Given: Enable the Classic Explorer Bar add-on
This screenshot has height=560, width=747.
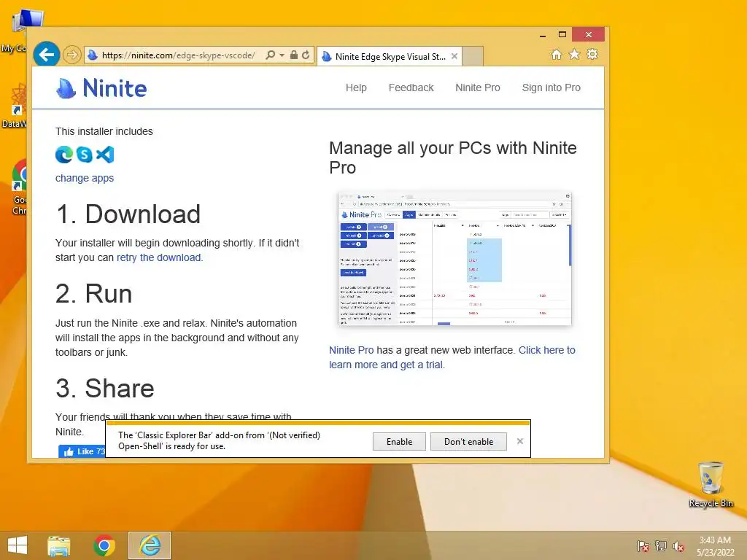Looking at the screenshot, I should coord(399,441).
